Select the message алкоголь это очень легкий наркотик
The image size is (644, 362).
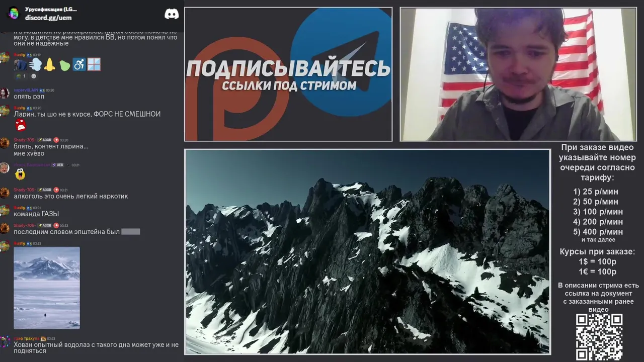coord(71,196)
